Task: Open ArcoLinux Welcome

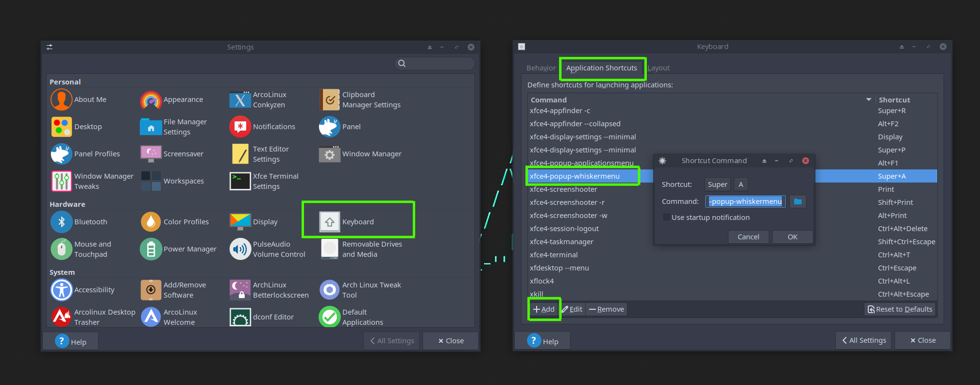Action: coord(168,317)
